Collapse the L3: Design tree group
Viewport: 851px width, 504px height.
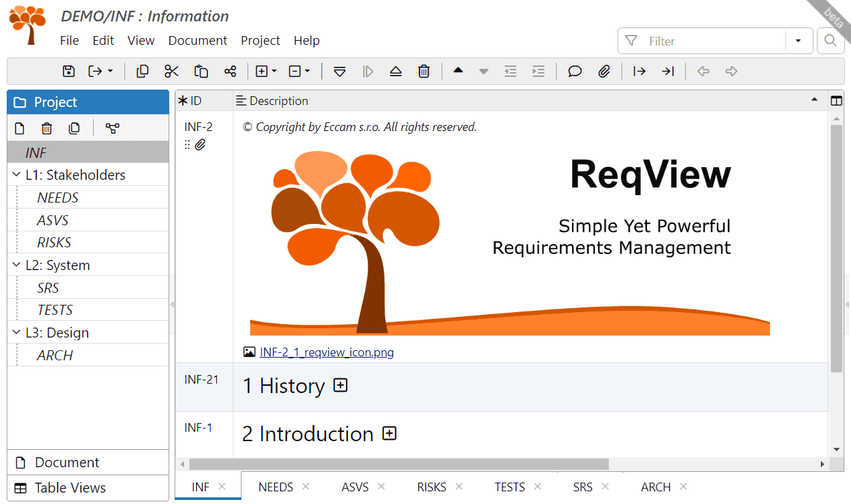pos(17,333)
